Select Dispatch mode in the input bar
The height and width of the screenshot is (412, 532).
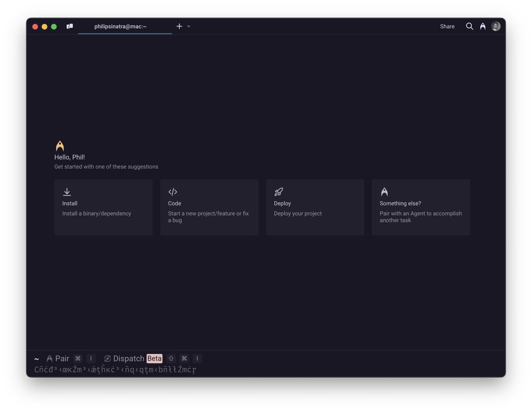click(129, 358)
